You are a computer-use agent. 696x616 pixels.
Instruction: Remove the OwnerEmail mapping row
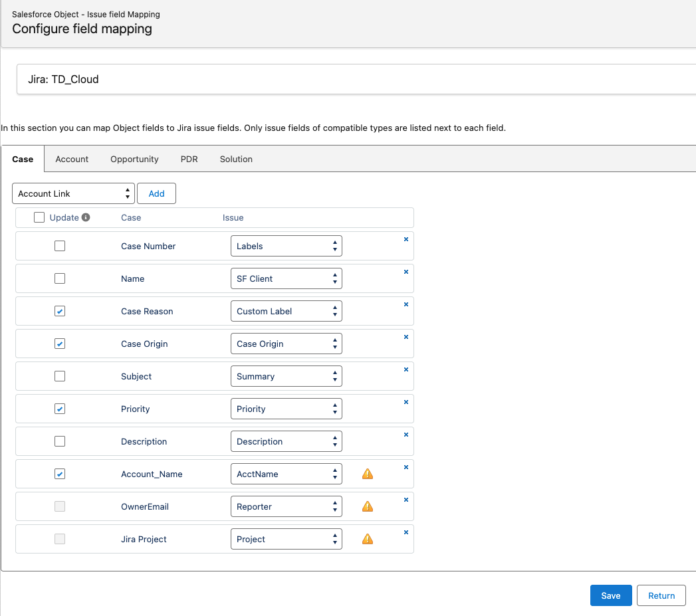pos(406,500)
